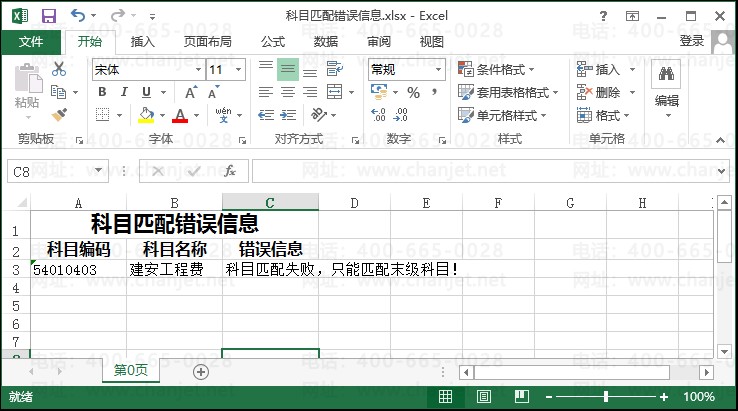738x411 pixels.
Task: Click the Redo arrow icon
Action: [x=118, y=16]
